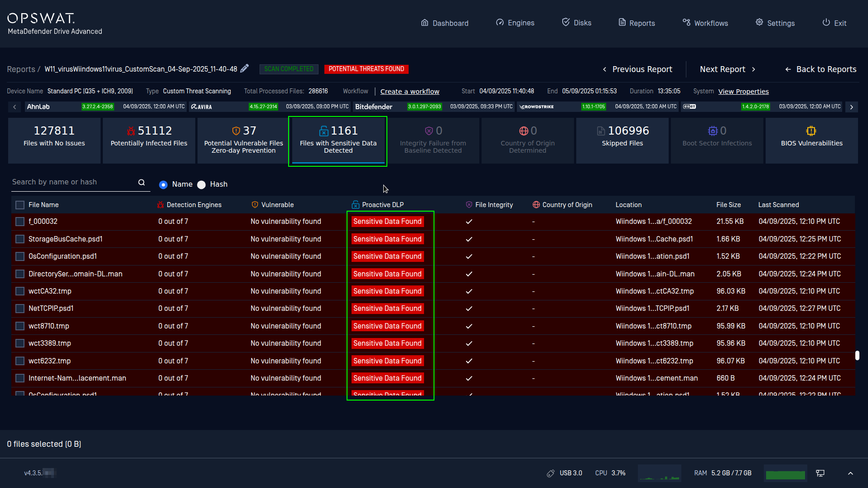
Task: Click the USB 3.0 link icon
Action: [x=550, y=473]
